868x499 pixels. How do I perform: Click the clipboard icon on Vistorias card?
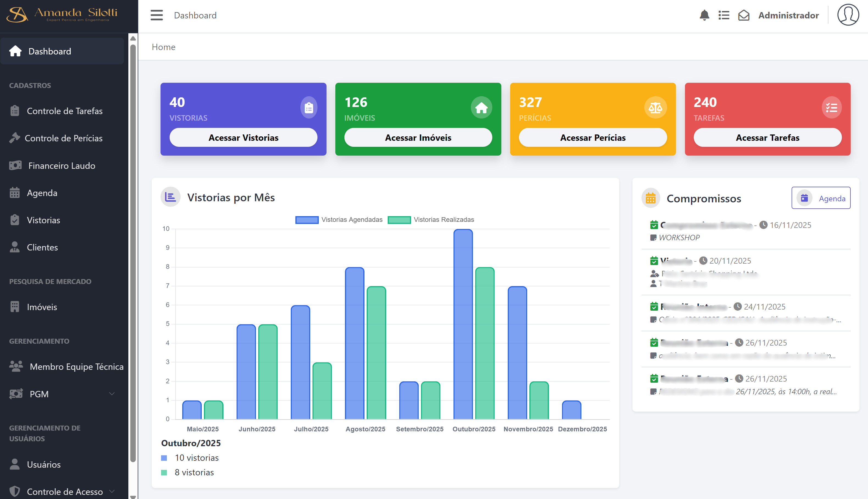tap(309, 107)
